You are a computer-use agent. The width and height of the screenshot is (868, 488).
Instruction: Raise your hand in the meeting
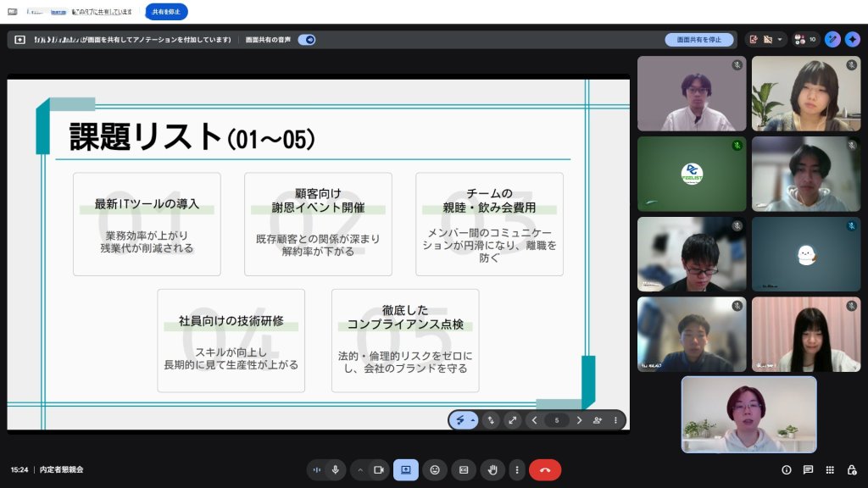492,469
